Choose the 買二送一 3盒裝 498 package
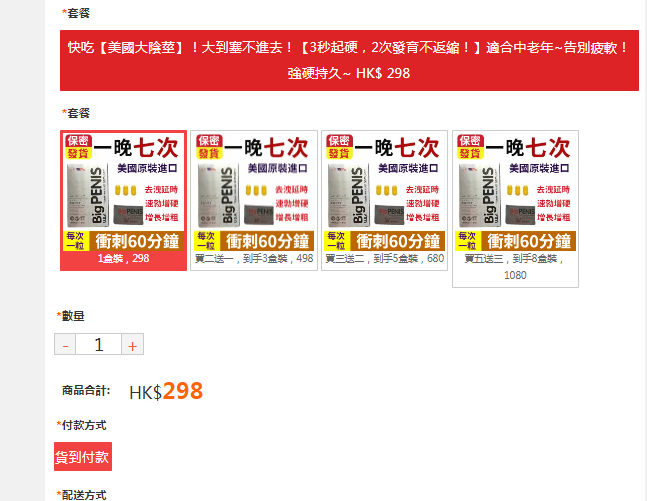Screen dimensions: 647x501 point(254,201)
